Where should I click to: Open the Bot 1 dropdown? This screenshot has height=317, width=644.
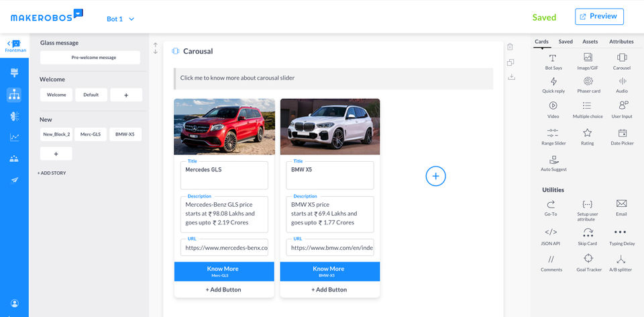click(120, 19)
